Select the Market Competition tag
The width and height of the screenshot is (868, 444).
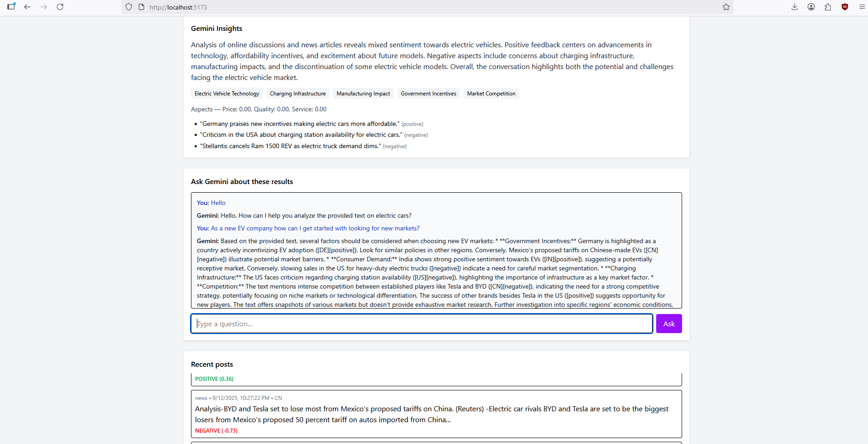491,94
